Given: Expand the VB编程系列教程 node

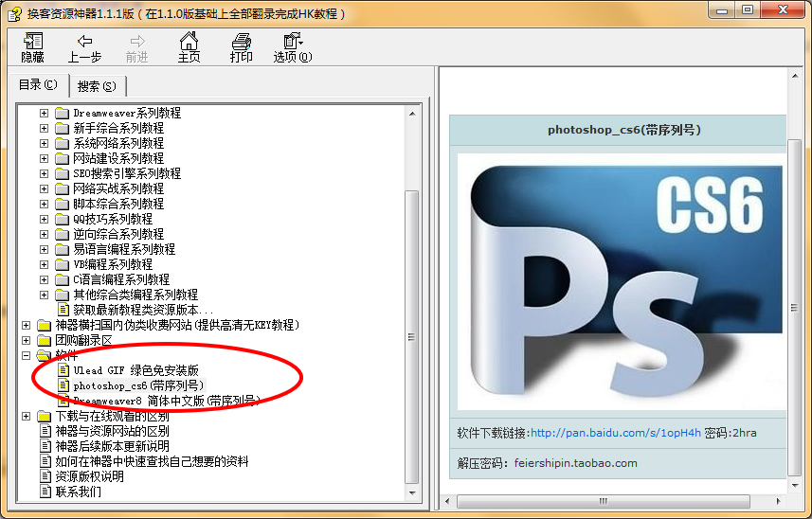Looking at the screenshot, I should coord(44,264).
